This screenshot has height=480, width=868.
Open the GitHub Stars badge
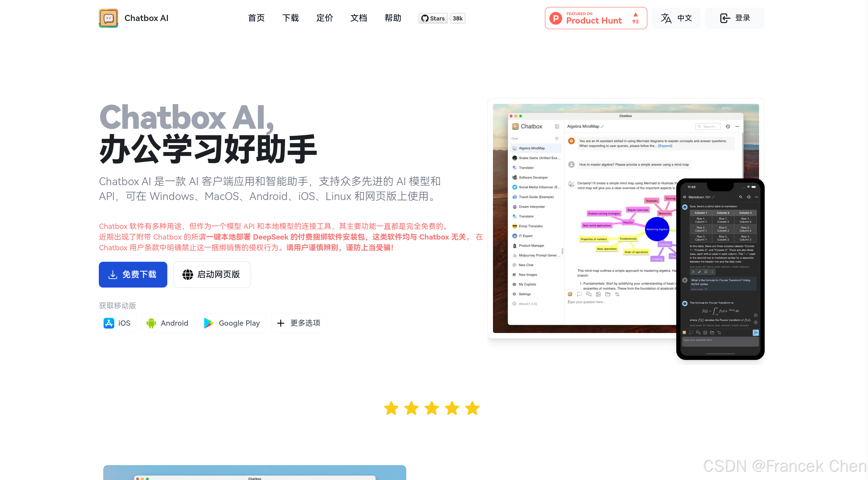tap(433, 18)
